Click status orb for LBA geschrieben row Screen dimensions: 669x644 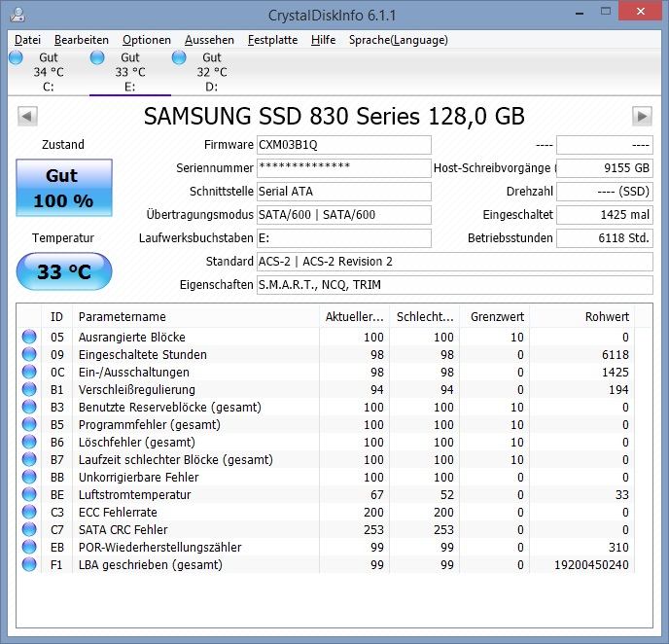[29, 564]
